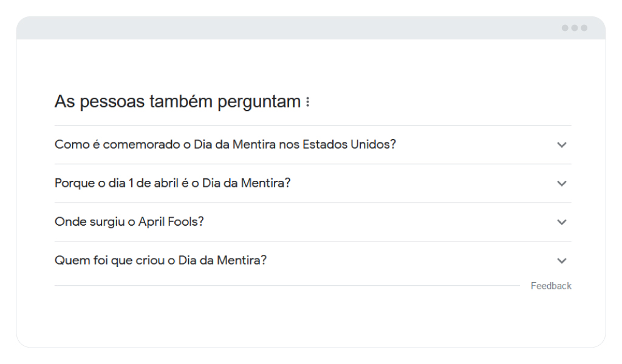Open question Onde surgiu o April Fools
The image size is (622, 364).
point(313,222)
